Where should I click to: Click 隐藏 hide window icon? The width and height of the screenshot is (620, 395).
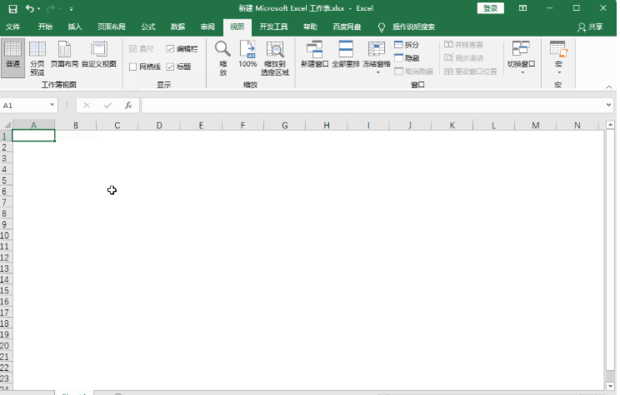[x=399, y=58]
